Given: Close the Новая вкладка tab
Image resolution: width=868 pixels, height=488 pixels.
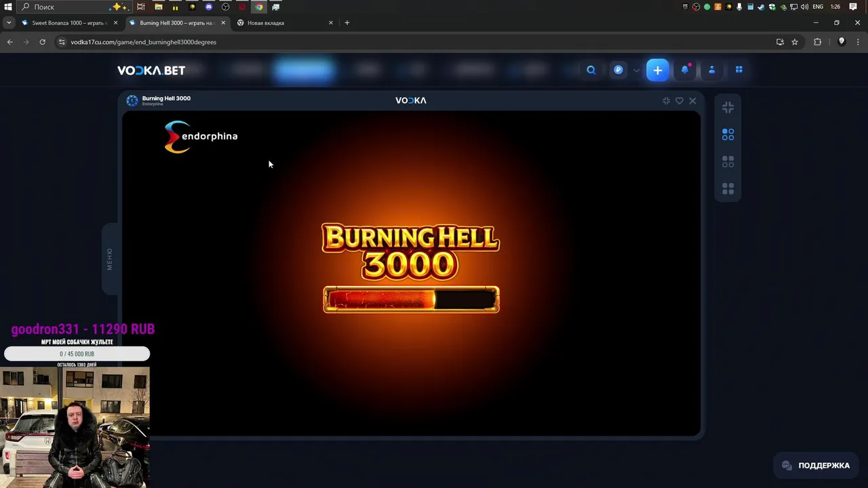Looking at the screenshot, I should [x=331, y=23].
